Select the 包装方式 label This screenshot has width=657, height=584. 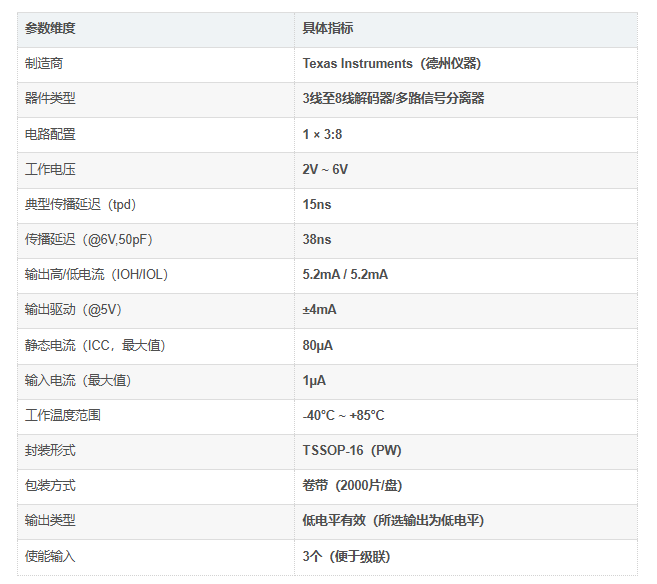tap(50, 486)
